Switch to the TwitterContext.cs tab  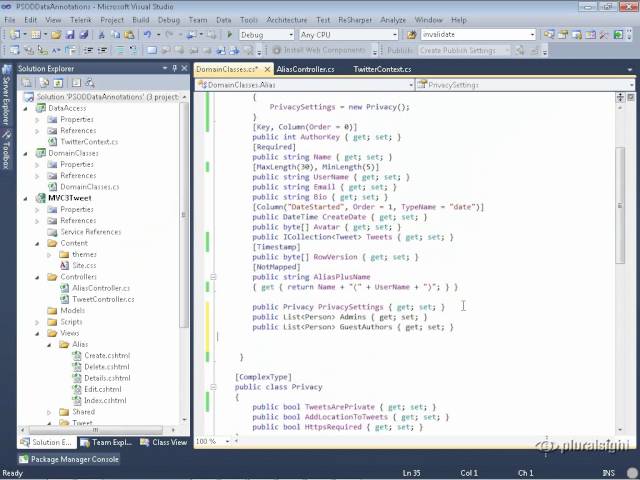[382, 69]
